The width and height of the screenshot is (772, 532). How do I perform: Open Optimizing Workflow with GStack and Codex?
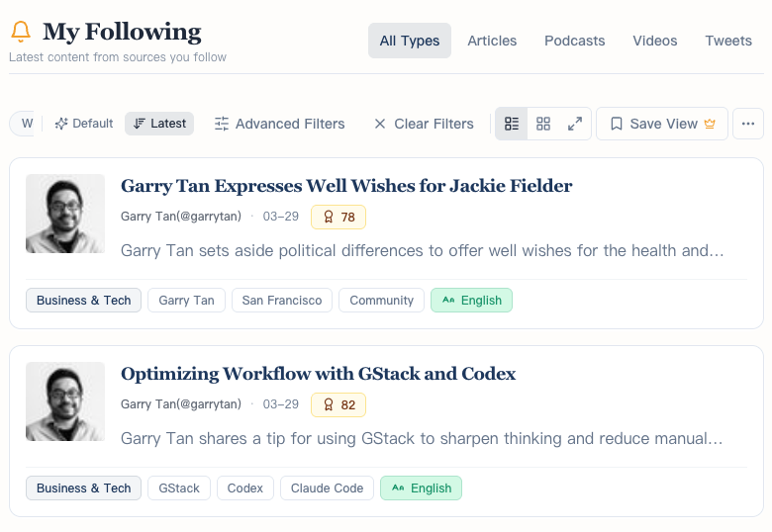(318, 374)
